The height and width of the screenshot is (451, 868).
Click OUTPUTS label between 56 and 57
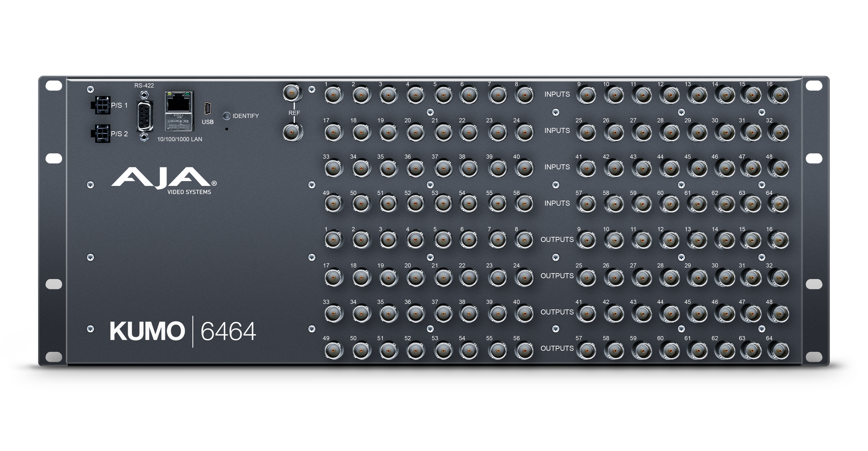tap(557, 348)
